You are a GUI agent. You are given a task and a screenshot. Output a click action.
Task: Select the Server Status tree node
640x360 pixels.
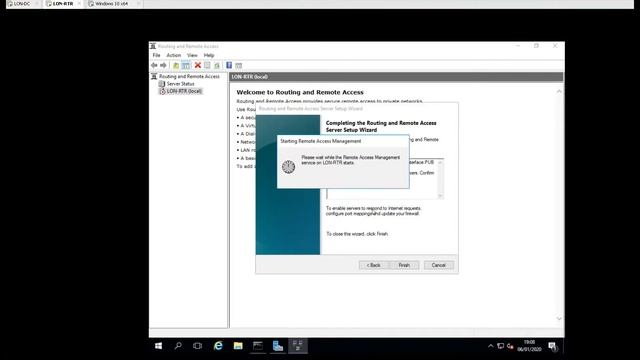(180, 84)
